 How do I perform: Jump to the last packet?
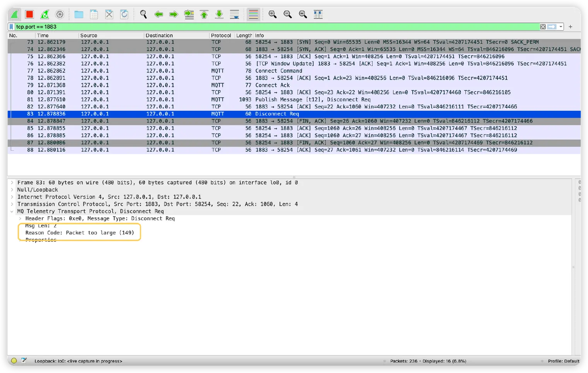coord(219,14)
